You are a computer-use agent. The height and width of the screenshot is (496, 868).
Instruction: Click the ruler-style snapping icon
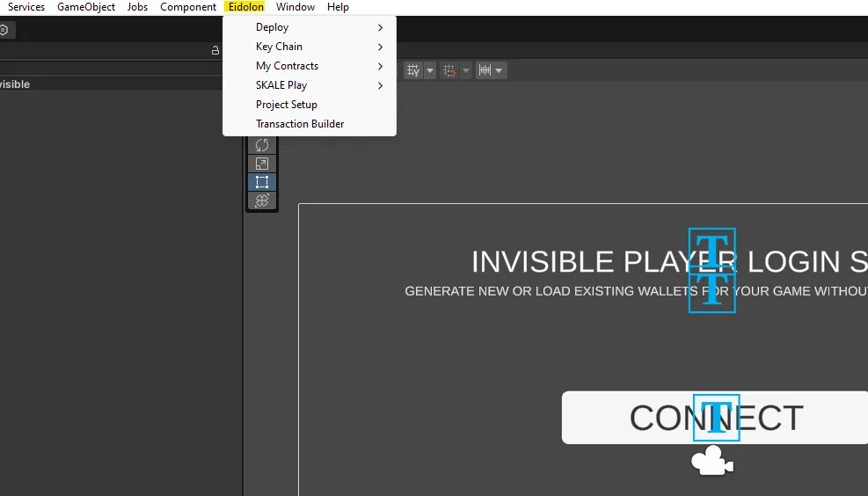[484, 70]
